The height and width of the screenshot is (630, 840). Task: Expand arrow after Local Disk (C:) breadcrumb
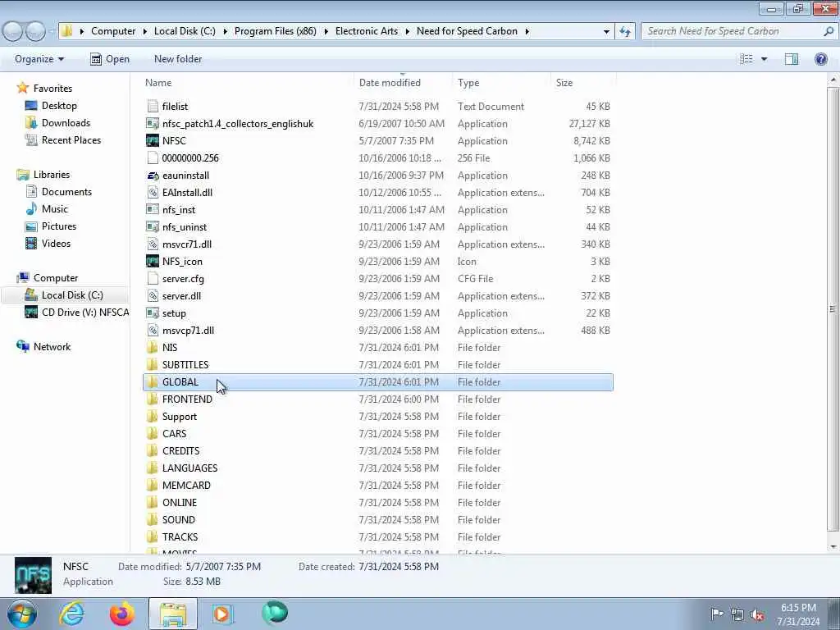coord(225,31)
